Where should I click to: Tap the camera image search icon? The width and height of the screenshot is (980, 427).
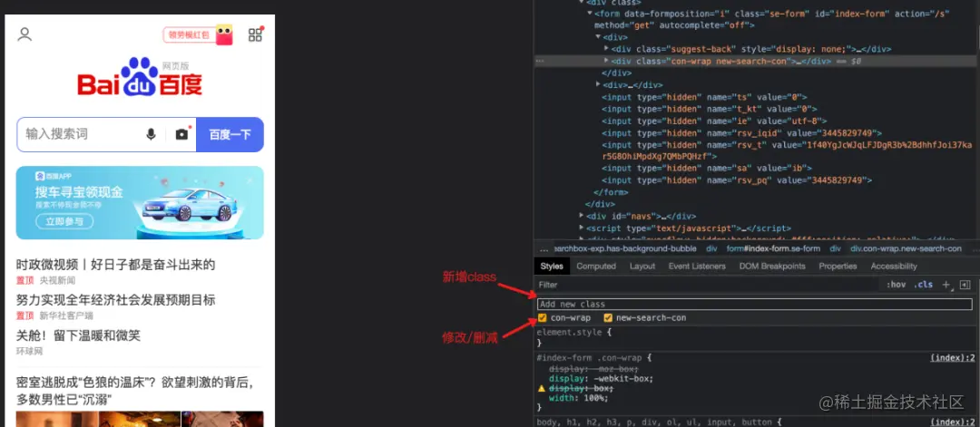pyautogui.click(x=181, y=134)
